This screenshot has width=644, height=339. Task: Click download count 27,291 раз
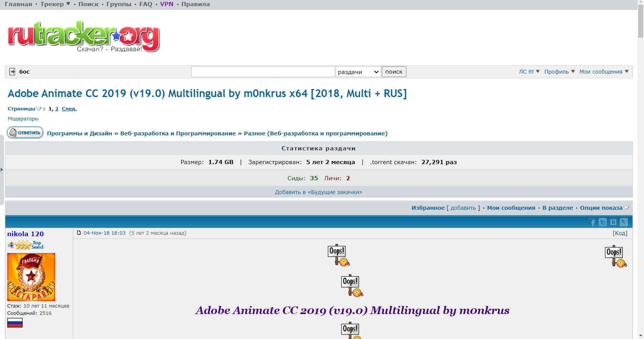click(x=439, y=162)
